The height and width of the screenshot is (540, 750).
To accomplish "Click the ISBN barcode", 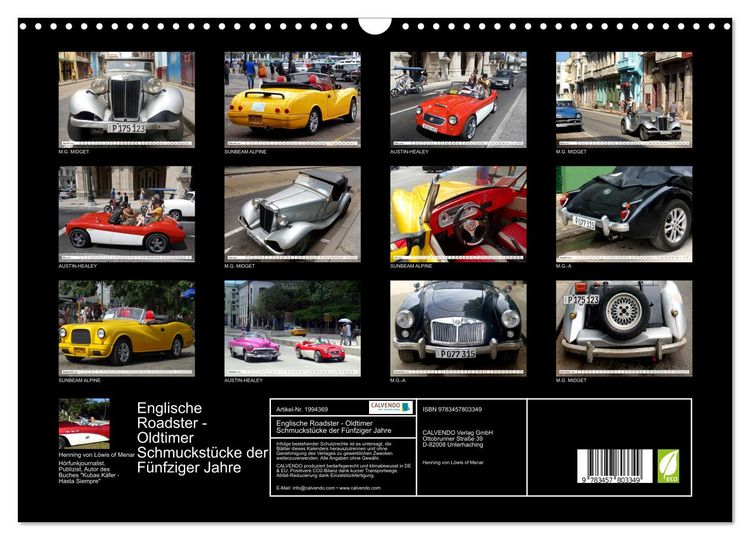I will click(615, 466).
